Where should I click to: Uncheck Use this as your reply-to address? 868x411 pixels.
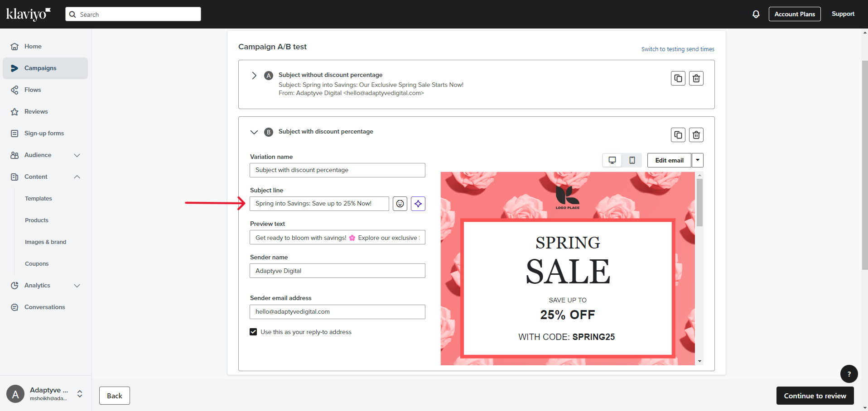pyautogui.click(x=253, y=332)
